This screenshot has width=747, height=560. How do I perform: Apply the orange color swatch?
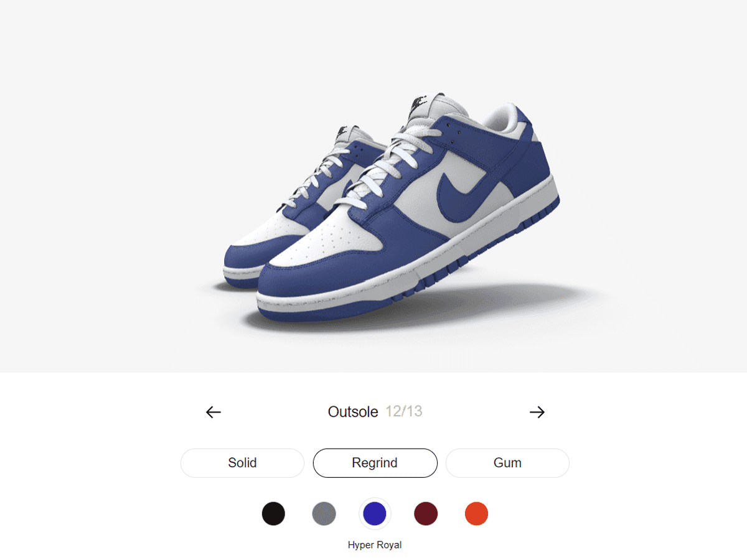coord(476,514)
